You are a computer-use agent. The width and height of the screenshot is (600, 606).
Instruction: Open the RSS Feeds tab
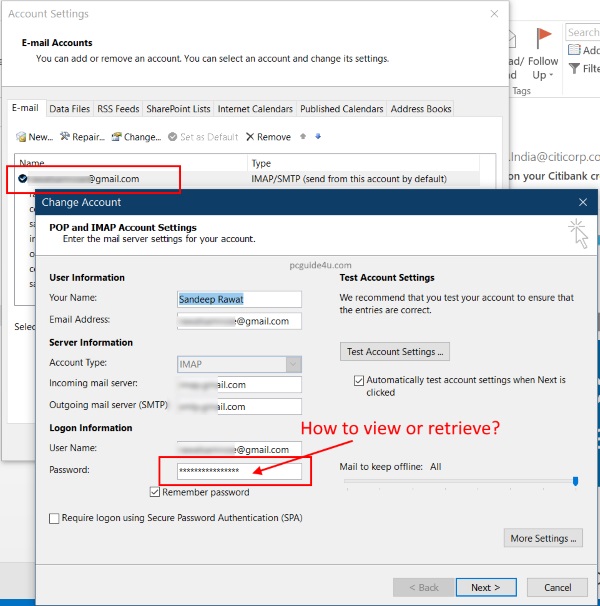pos(118,109)
